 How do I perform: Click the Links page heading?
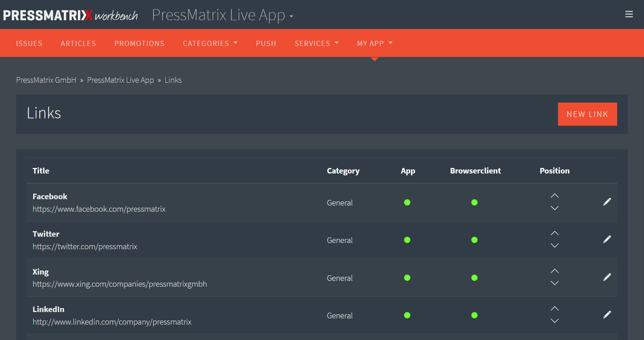point(44,113)
